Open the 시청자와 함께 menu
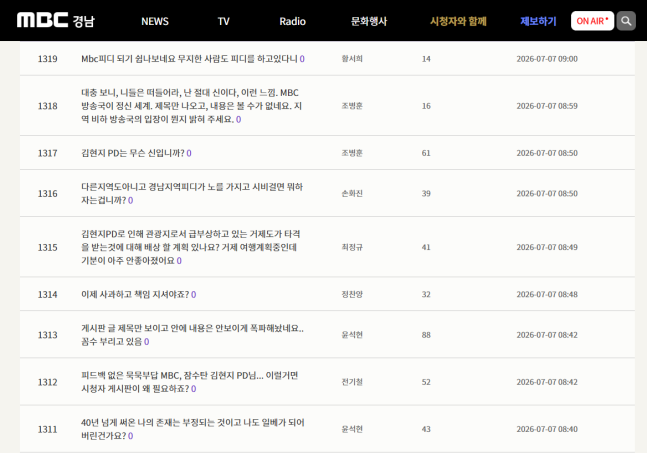Viewport: 647px width, 453px height. tap(458, 21)
